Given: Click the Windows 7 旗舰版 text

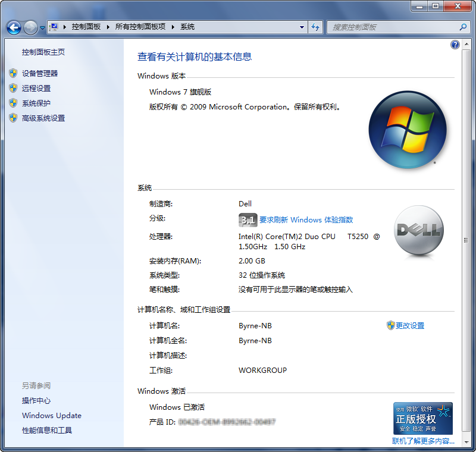Looking at the screenshot, I should 180,92.
